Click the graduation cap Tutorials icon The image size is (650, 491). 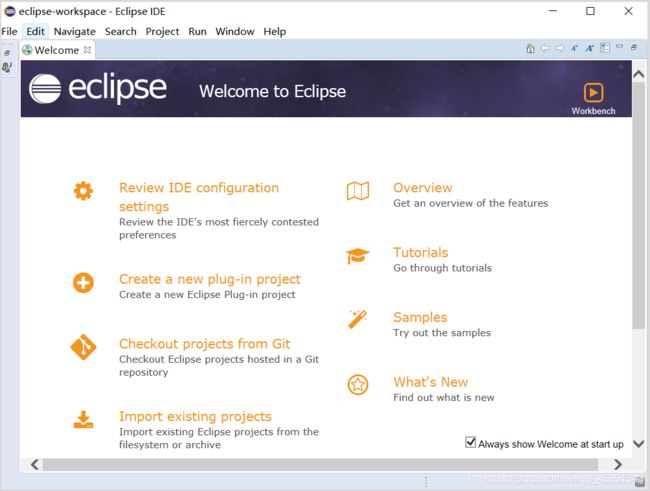(x=358, y=255)
